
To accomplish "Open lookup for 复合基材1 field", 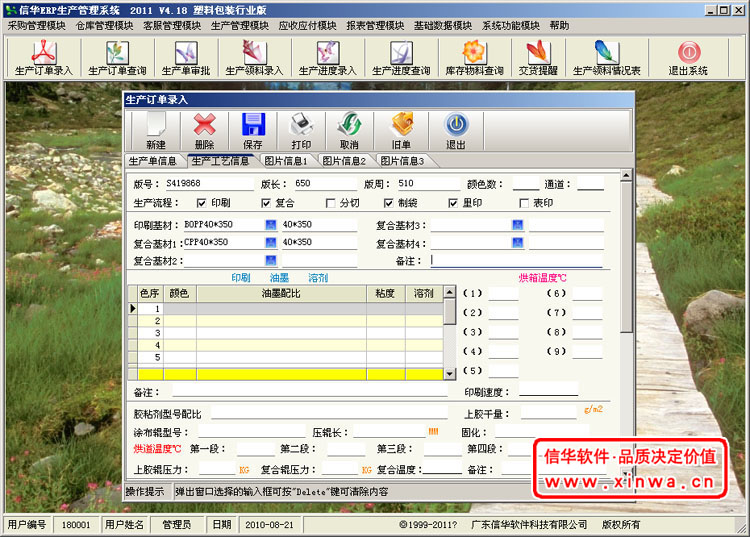I will coord(271,242).
